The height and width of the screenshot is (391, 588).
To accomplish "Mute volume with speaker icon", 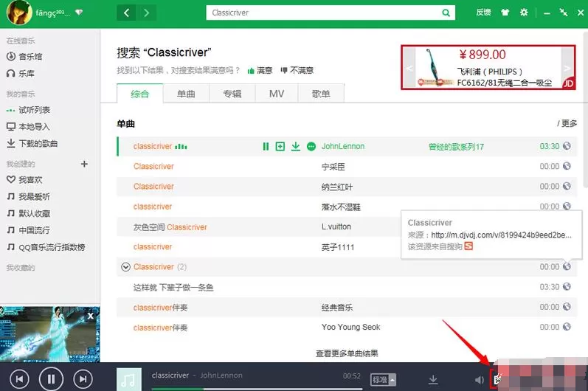I will coord(479,380).
